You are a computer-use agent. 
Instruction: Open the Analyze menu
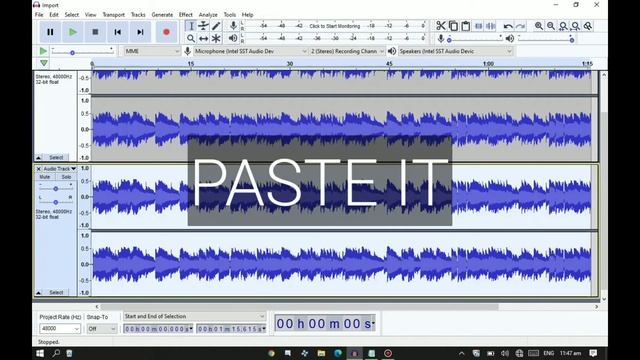click(x=208, y=15)
